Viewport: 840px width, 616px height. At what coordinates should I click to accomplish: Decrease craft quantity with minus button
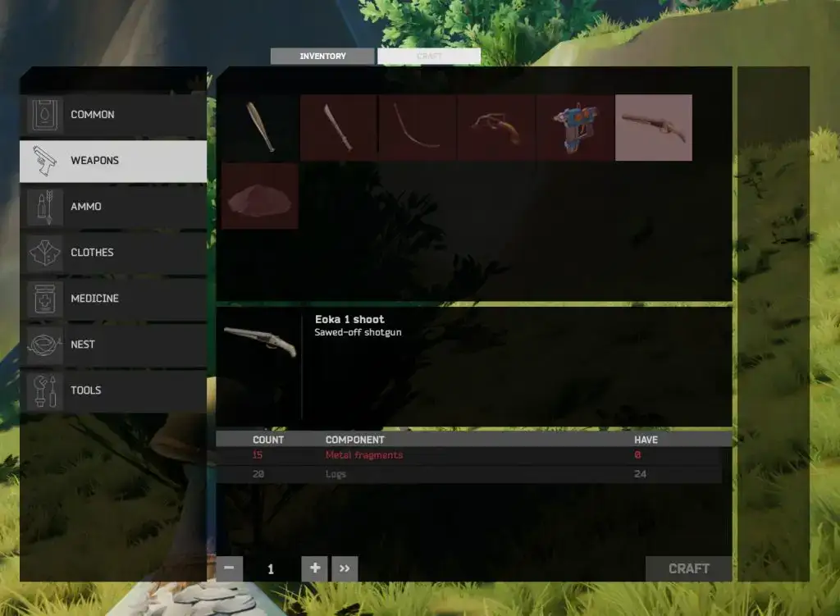coord(230,568)
